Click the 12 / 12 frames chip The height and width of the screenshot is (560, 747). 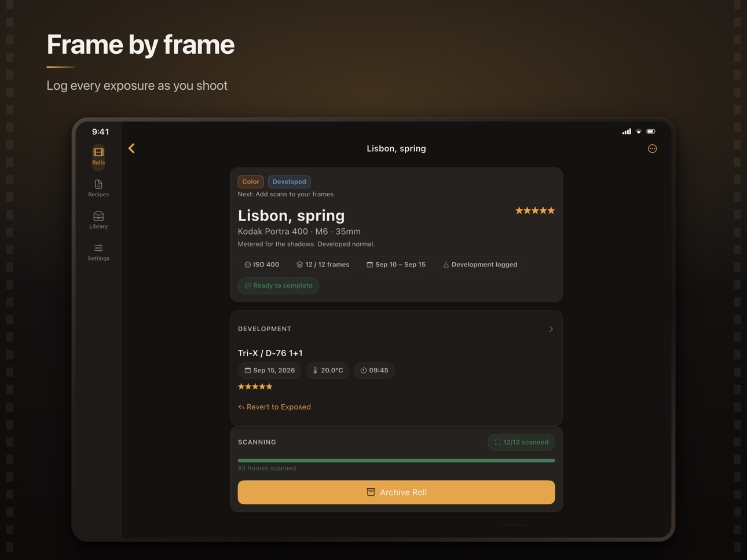tap(323, 265)
